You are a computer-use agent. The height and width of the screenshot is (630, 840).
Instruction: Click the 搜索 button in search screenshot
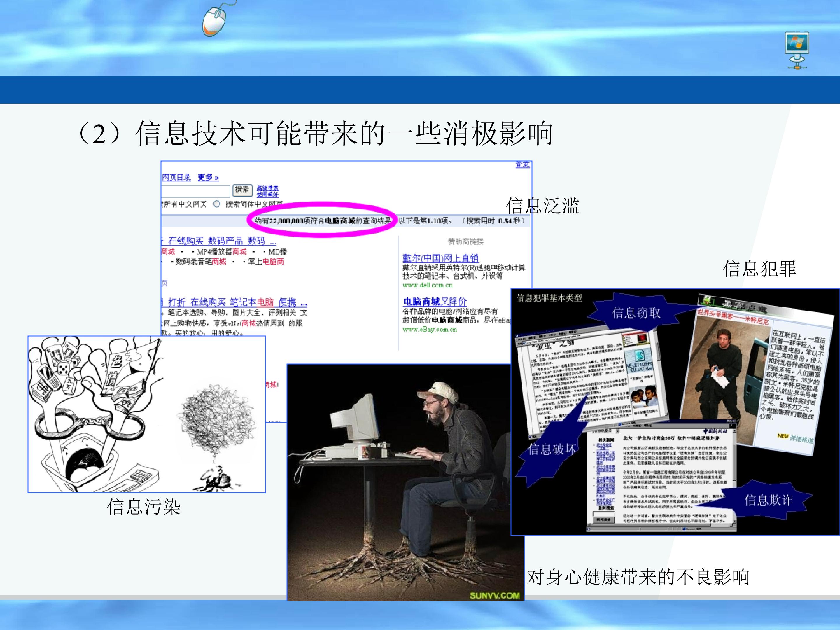[242, 190]
